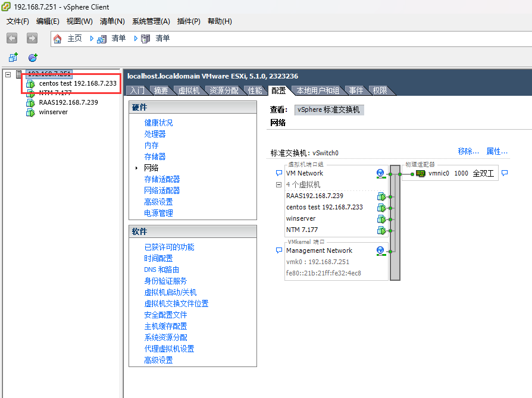532x398 pixels.
Task: Open the 清单(N) menu
Action: tap(112, 21)
